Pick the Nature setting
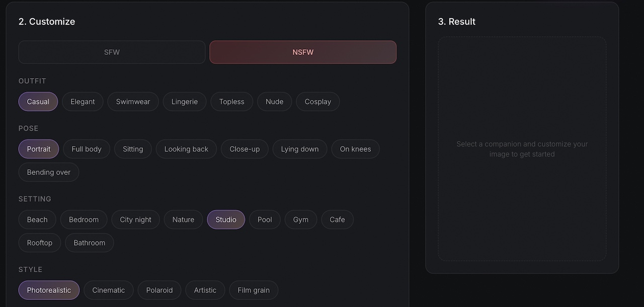The width and height of the screenshot is (644, 307). coord(183,219)
